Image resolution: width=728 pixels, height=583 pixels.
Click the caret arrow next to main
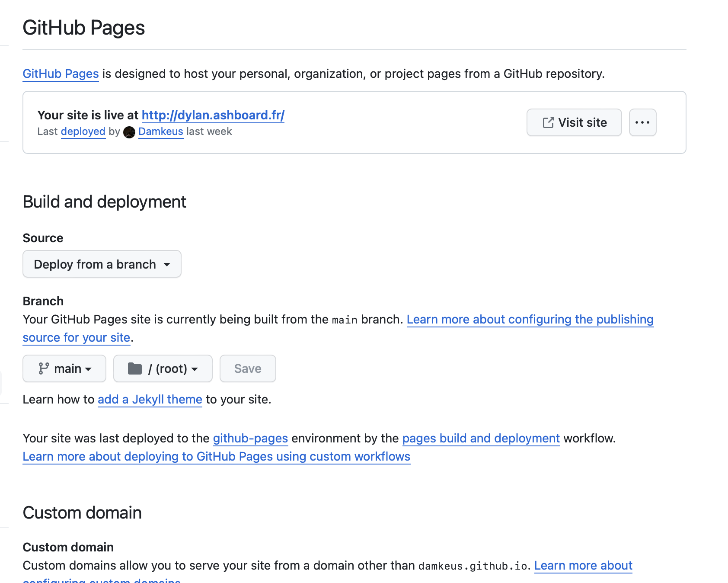89,369
